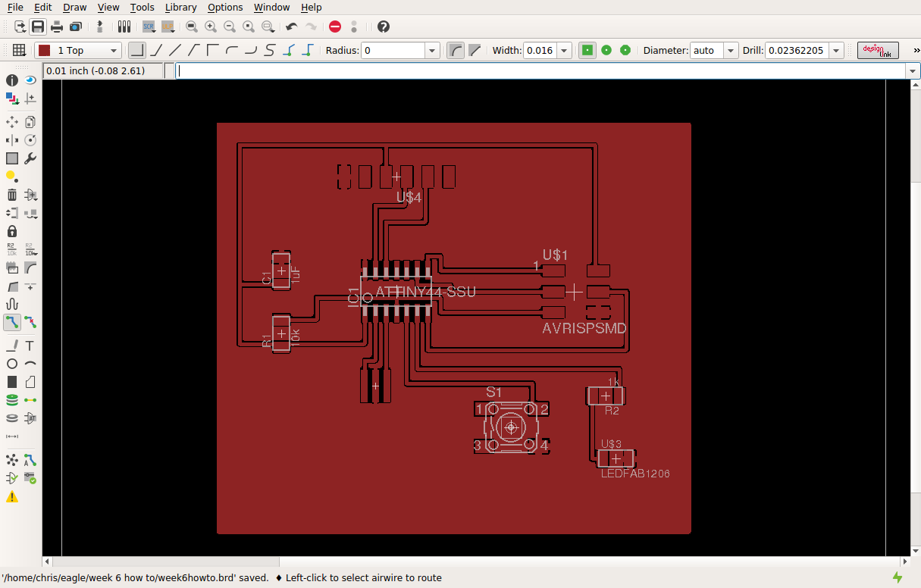Select the diagonal straight wire bend style
The width and height of the screenshot is (921, 588).
coord(175,50)
